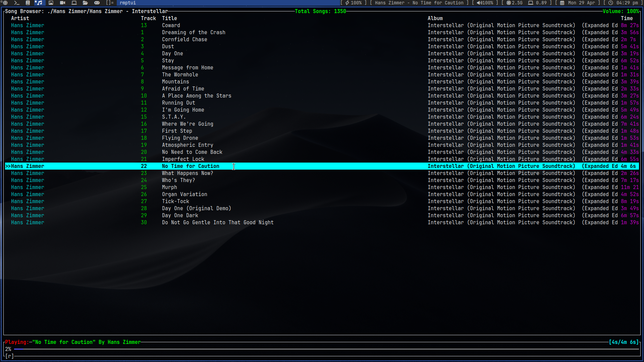Switch to the globe browser workspace

pyautogui.click(x=5, y=3)
